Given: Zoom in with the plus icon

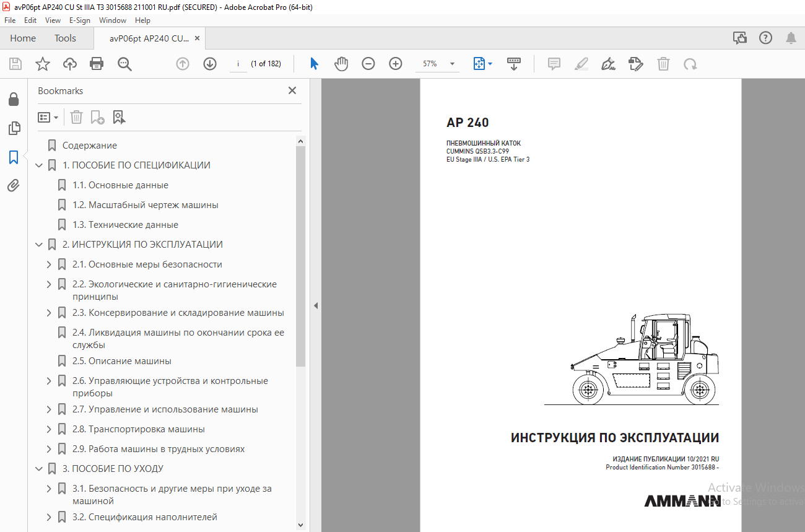Looking at the screenshot, I should pos(396,64).
